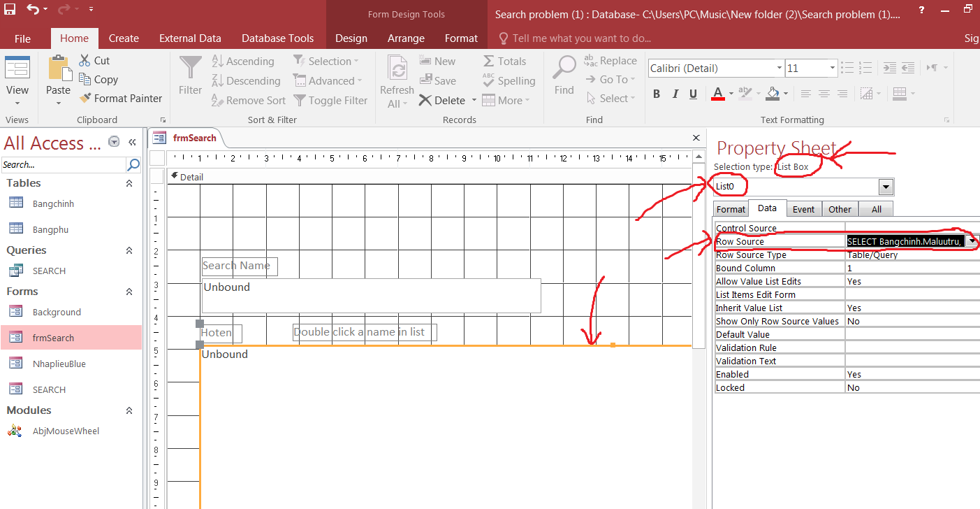Viewport: 980px width, 509px height.
Task: Toggle Underline text formatting
Action: 693,94
